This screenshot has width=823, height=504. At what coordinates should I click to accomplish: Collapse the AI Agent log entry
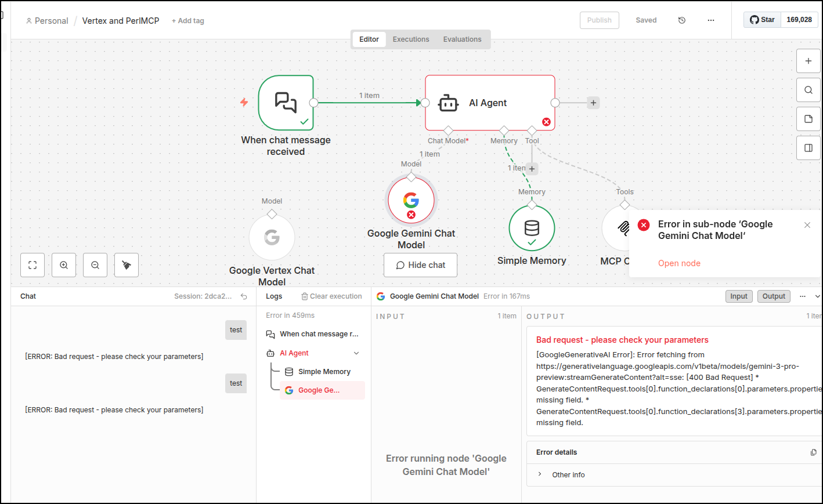[356, 353]
